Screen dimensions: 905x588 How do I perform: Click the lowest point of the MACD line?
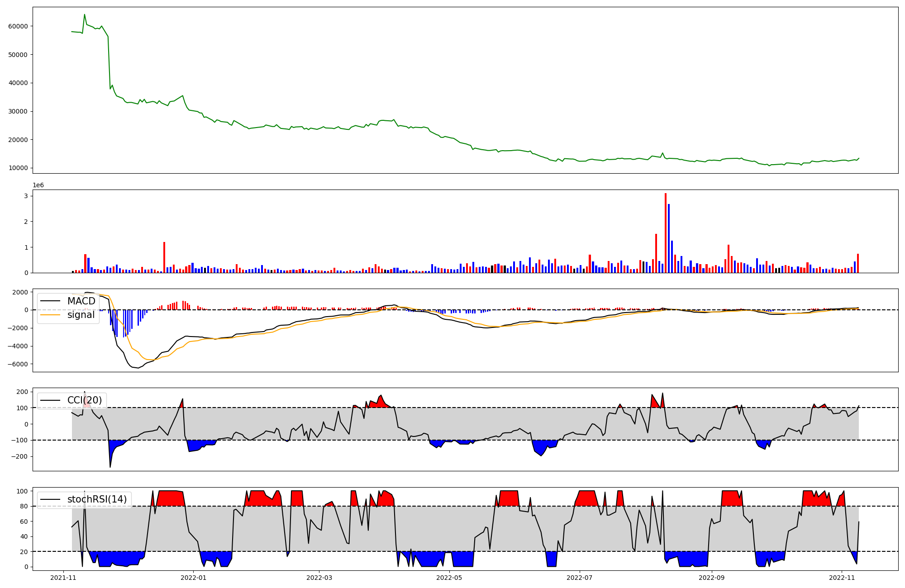(x=138, y=368)
